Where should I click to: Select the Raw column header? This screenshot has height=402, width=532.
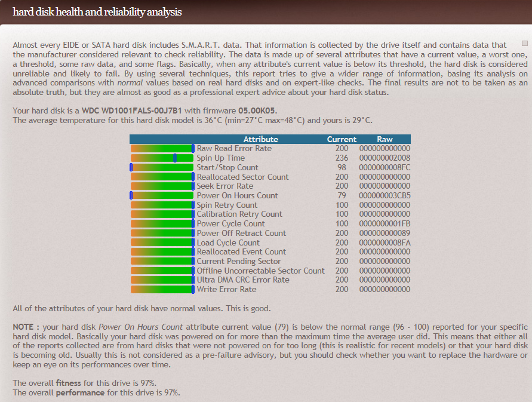(385, 139)
